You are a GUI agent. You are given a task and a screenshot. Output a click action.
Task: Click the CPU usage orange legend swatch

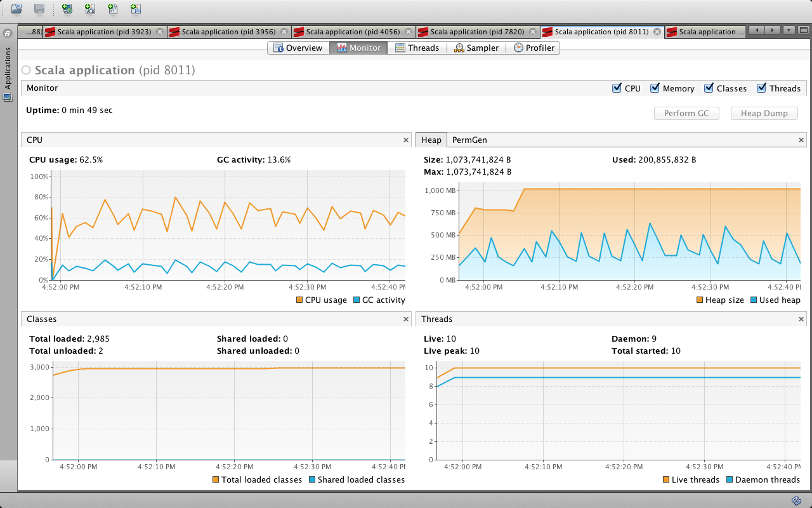[299, 300]
